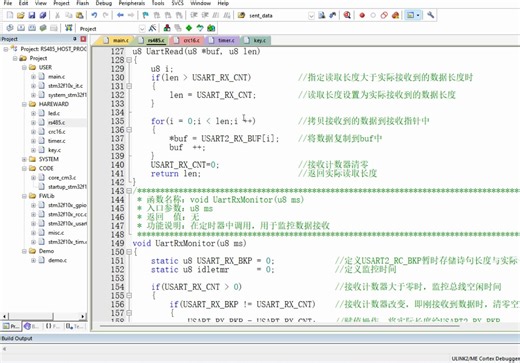The width and height of the screenshot is (520, 363).
Task: Disable all breakpoints icon
Action: click(384, 15)
